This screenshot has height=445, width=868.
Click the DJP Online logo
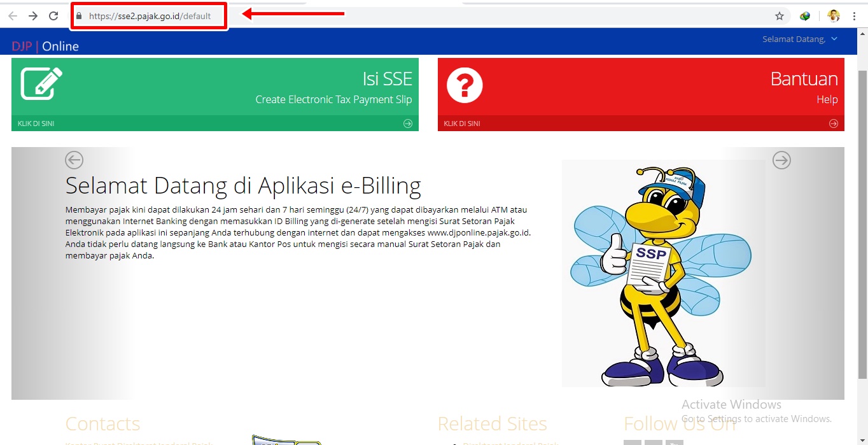pyautogui.click(x=45, y=46)
